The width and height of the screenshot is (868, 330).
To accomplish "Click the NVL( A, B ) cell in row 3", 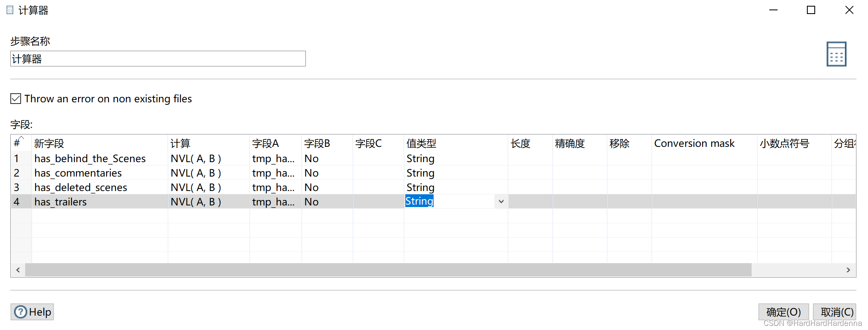I will click(209, 187).
